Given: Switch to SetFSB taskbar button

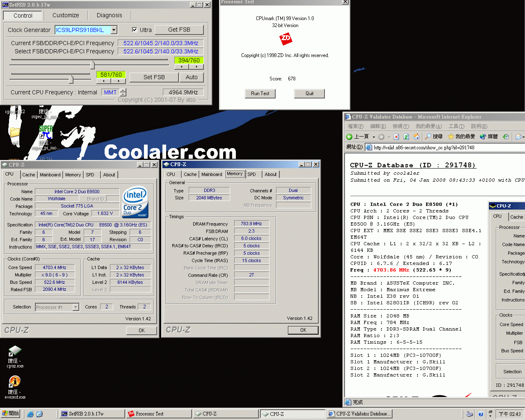Looking at the screenshot, I should tap(92, 414).
